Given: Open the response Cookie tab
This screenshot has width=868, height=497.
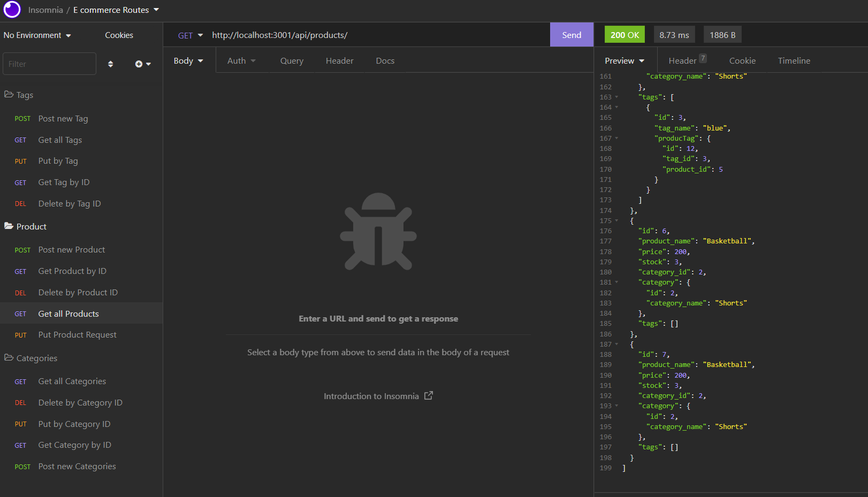Looking at the screenshot, I should pyautogui.click(x=742, y=61).
